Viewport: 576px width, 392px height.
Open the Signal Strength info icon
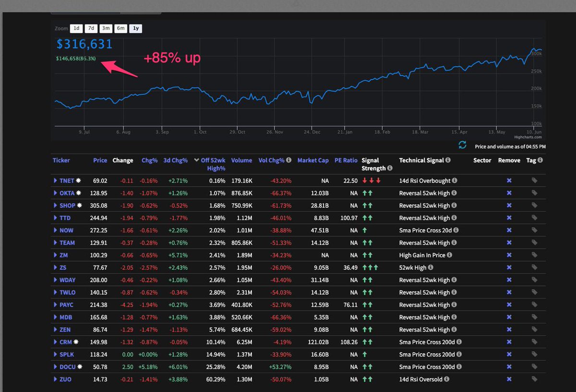tap(389, 168)
